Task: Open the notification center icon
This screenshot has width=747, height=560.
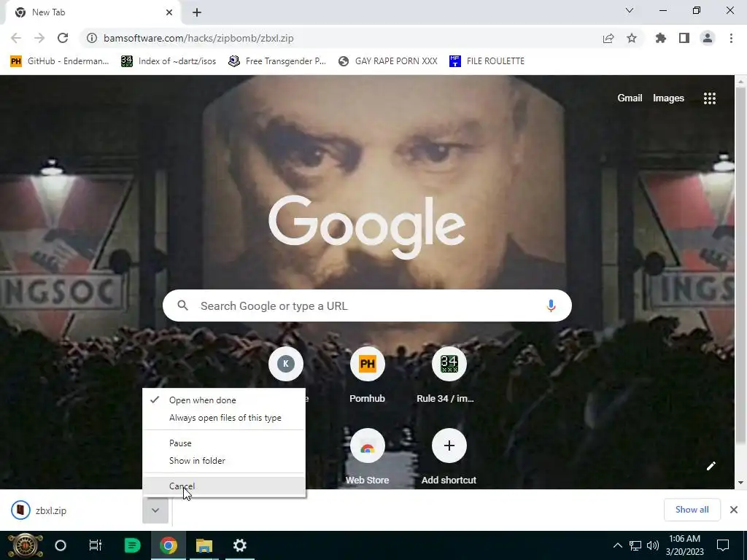Action: [723, 545]
